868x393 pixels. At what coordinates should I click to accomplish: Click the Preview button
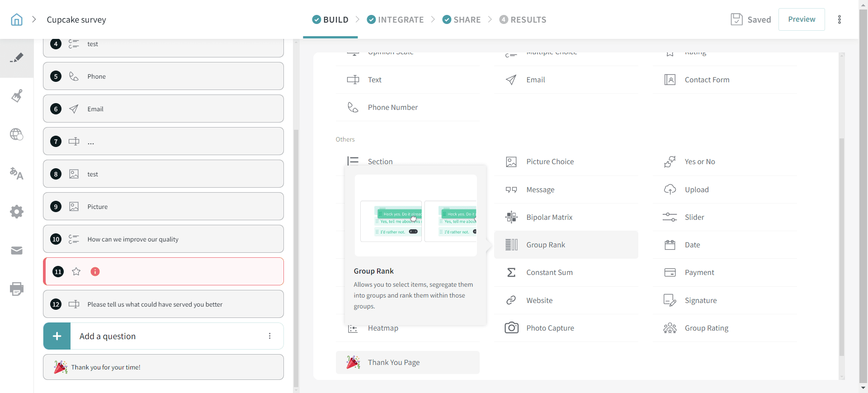click(802, 19)
